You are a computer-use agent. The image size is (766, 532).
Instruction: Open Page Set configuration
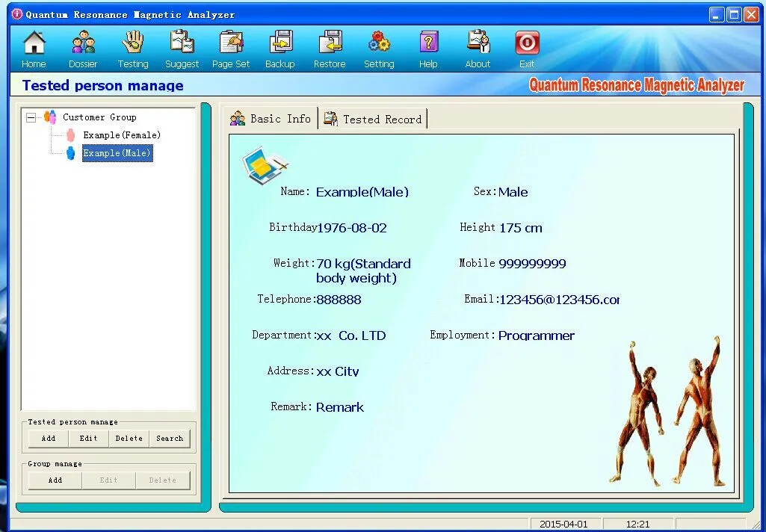[231, 47]
